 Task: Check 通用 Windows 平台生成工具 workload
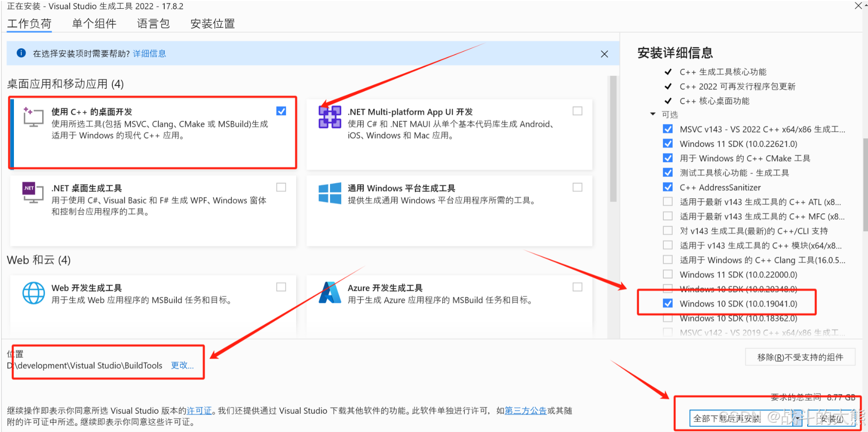tap(577, 187)
